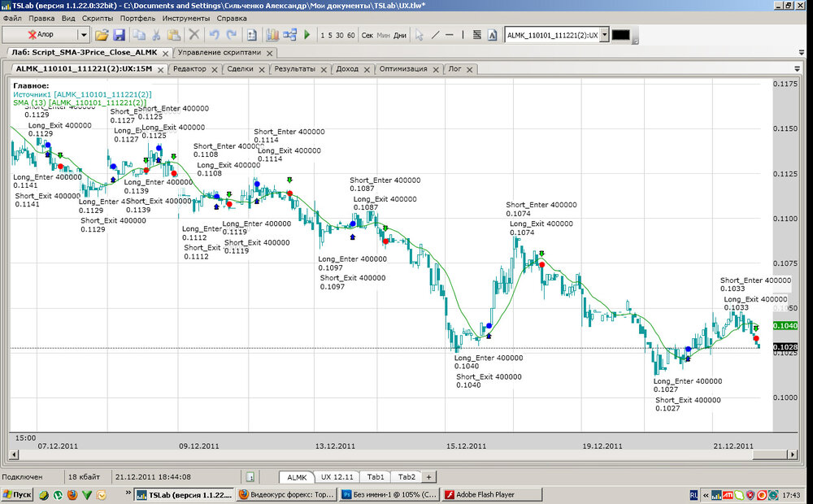
Task: Set the chart interval to 5
Action: pos(329,35)
